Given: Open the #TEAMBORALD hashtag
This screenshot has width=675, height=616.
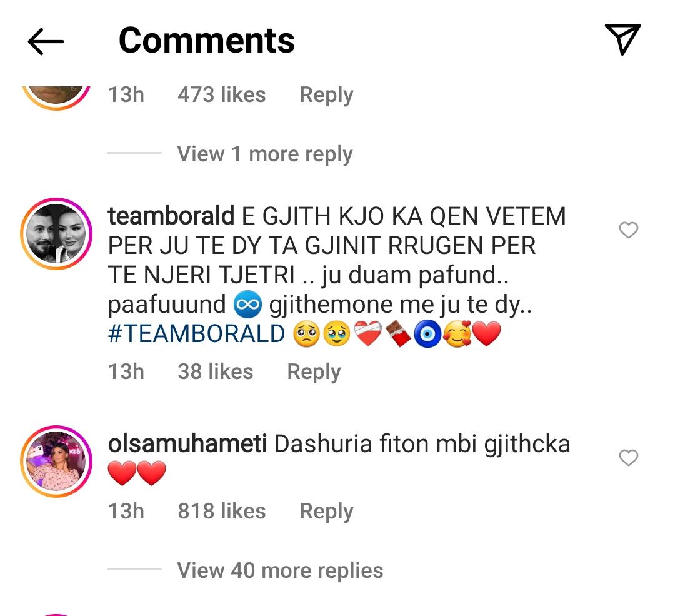Looking at the screenshot, I should click(x=196, y=334).
